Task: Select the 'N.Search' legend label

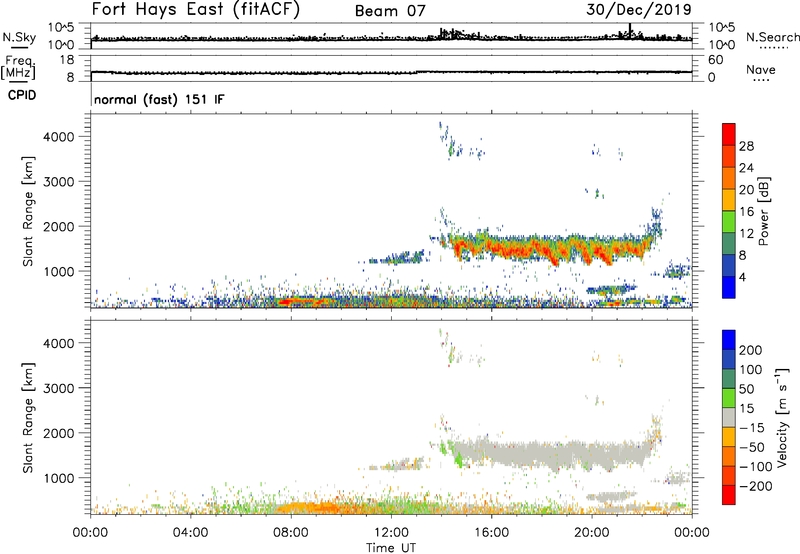Action: (x=773, y=37)
